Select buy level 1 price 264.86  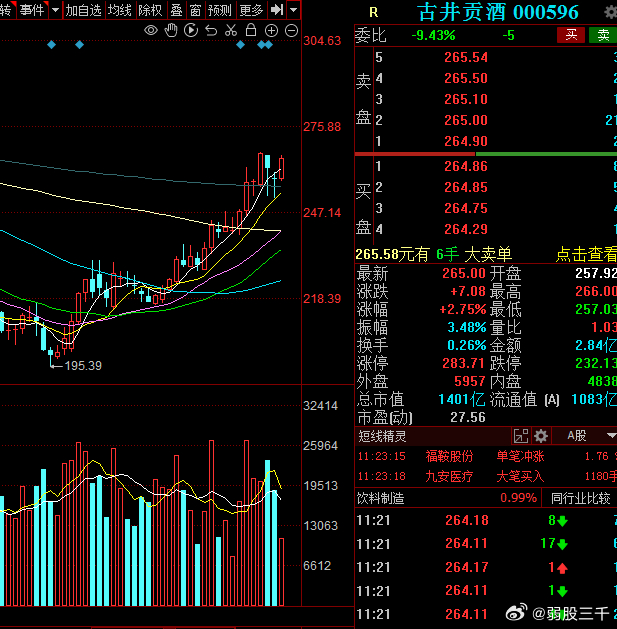[x=466, y=166]
